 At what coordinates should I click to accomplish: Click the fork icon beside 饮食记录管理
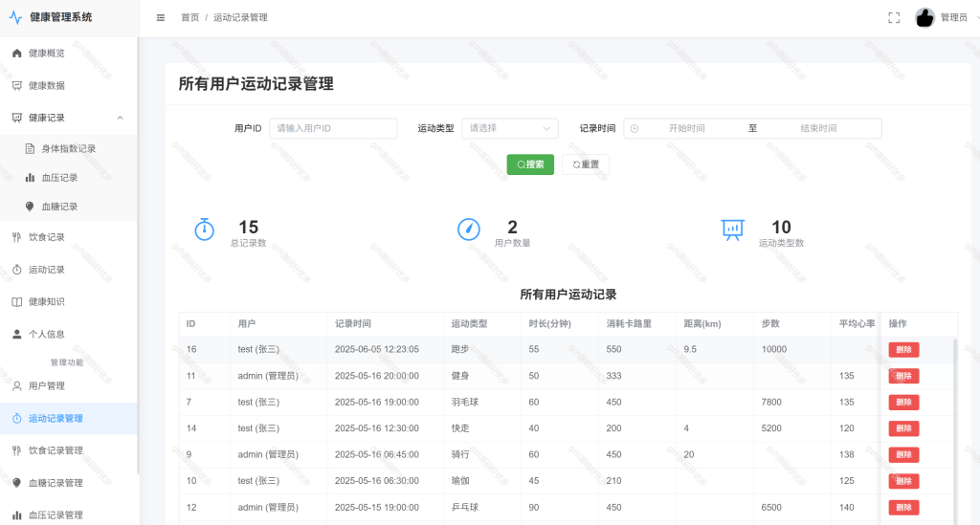(17, 450)
